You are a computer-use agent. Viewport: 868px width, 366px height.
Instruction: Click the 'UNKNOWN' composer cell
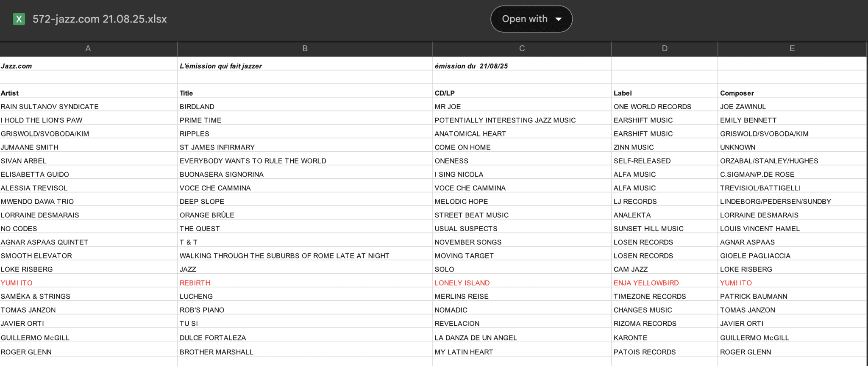coord(792,145)
